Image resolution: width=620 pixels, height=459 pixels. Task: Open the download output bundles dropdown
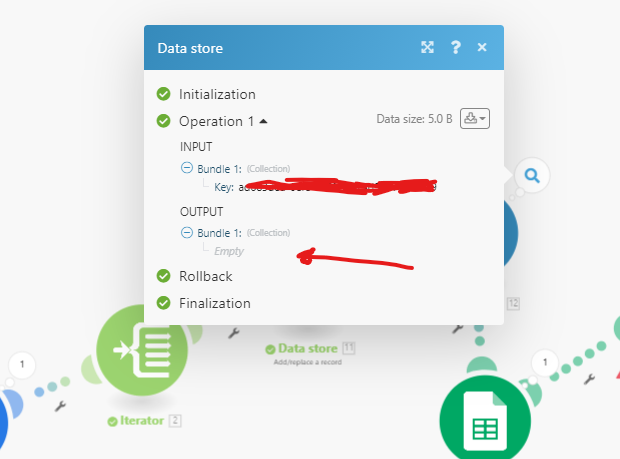(475, 119)
